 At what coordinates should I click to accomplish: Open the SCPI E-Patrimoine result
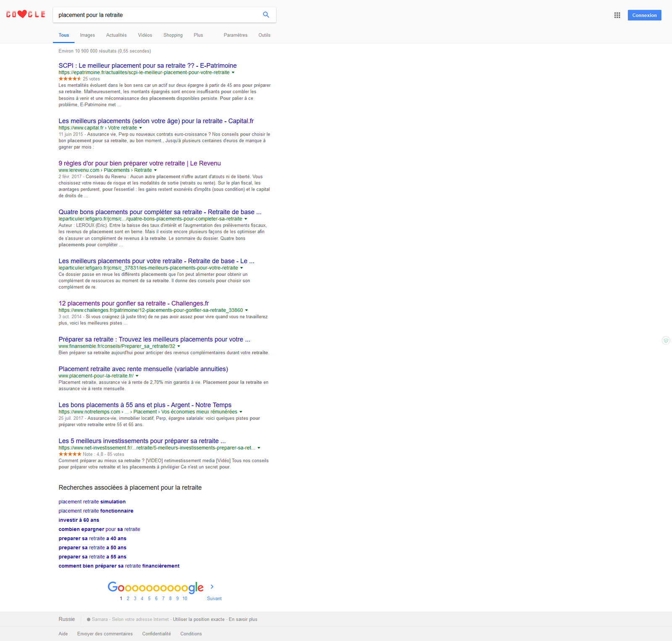coord(147,65)
